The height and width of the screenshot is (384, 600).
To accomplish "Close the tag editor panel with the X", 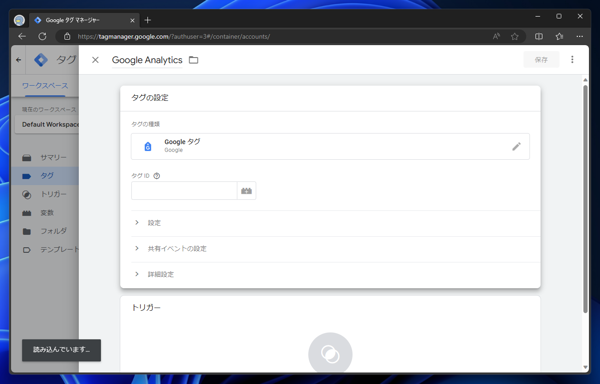I will 95,60.
